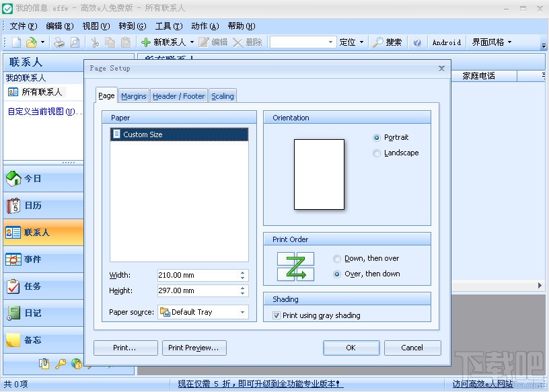The height and width of the screenshot is (392, 549).
Task: Click the Print toolbar icon
Action: click(59, 42)
